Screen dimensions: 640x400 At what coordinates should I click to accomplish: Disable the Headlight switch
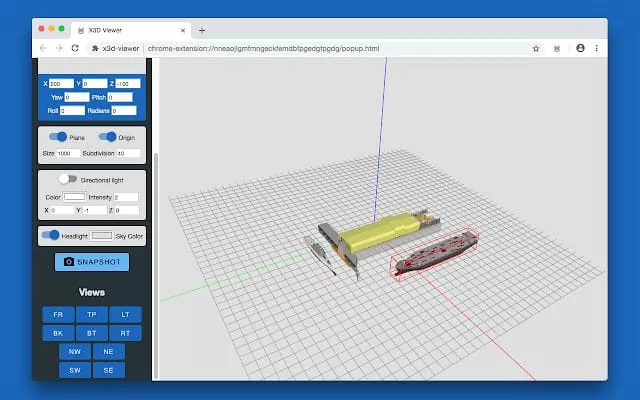point(50,235)
